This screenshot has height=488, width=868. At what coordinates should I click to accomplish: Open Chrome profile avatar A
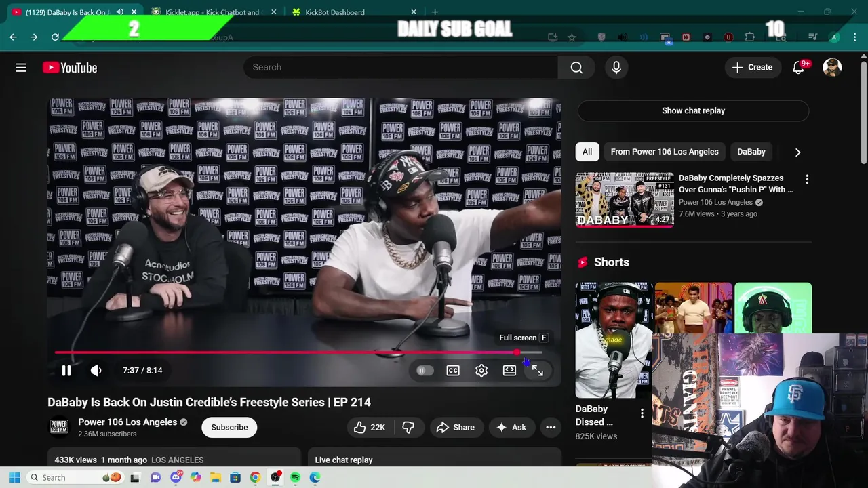(834, 37)
